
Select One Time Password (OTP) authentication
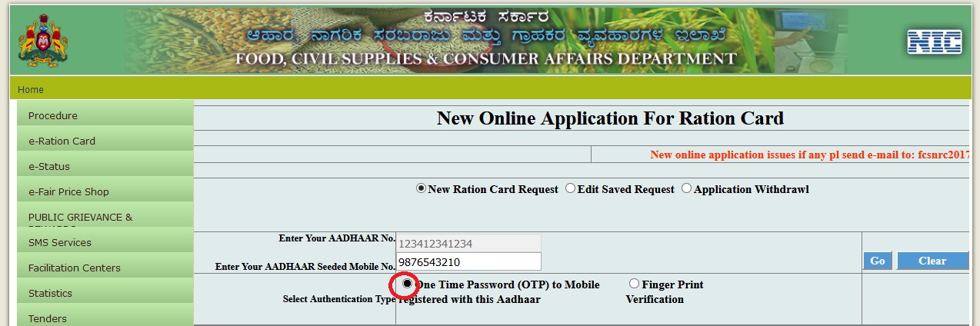[407, 284]
